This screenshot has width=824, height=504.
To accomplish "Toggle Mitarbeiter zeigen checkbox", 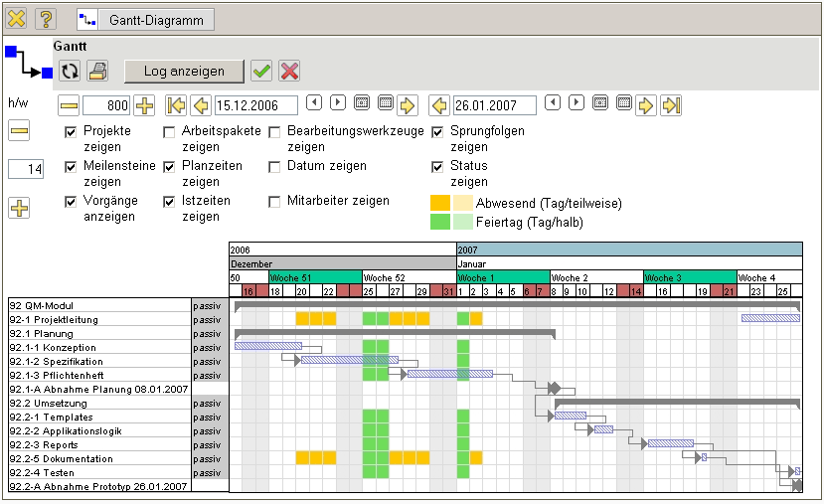I will pos(274,202).
